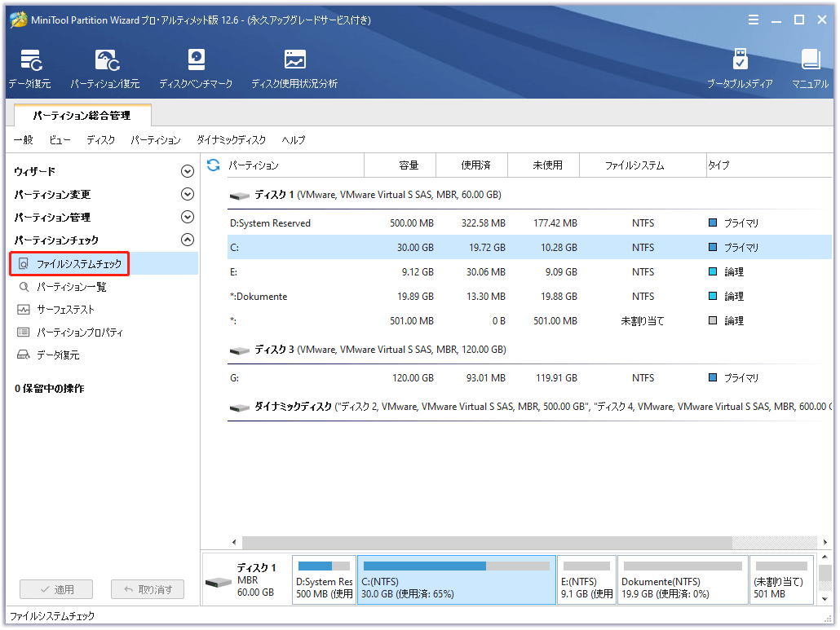Expand the ウィザード section
The width and height of the screenshot is (840, 630).
coord(187,171)
